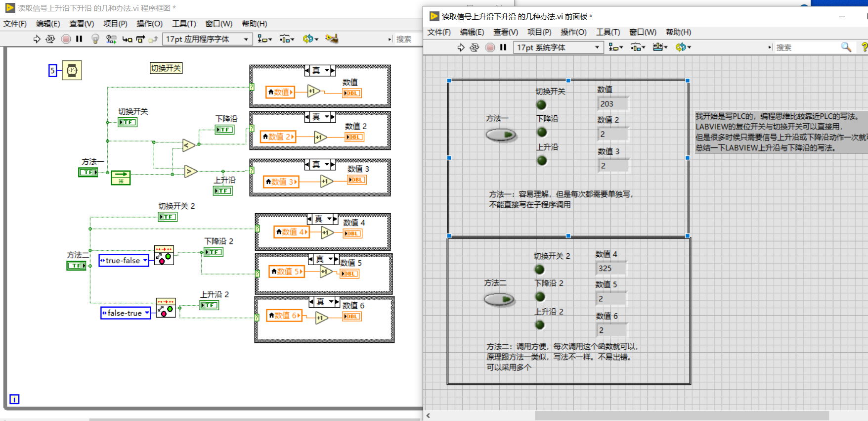Viewport: 868px width, 421px height.
Task: Select the Feedback Node after 方法一
Action: [121, 178]
